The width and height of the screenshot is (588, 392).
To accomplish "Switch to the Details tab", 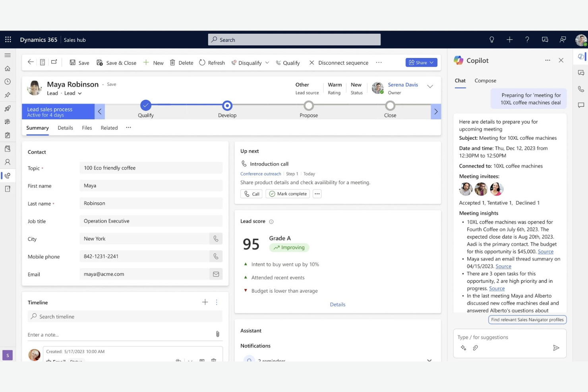I will (65, 128).
